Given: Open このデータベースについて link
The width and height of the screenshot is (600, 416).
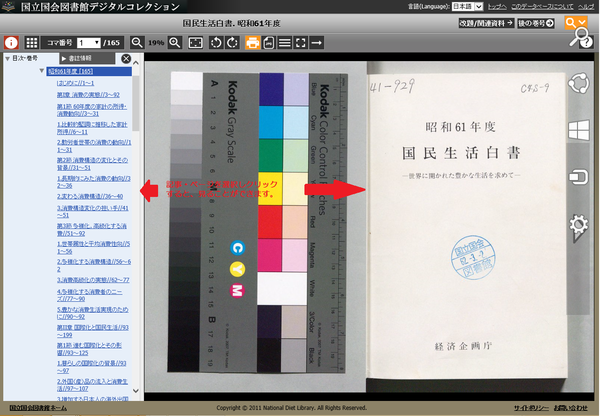Looking at the screenshot, I should click(x=542, y=7).
